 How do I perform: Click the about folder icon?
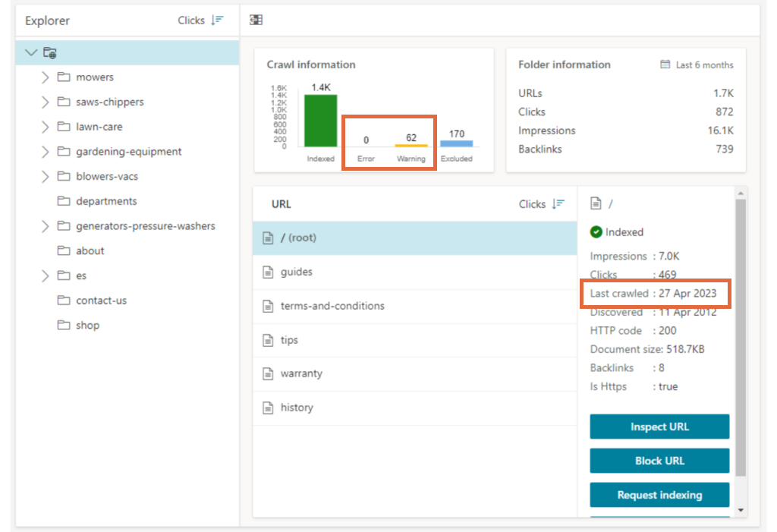[64, 250]
